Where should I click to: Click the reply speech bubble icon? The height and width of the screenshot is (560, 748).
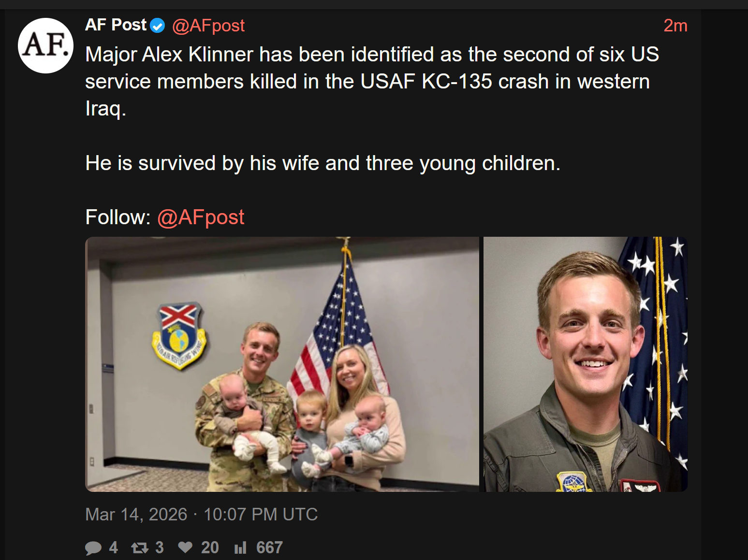(93, 547)
